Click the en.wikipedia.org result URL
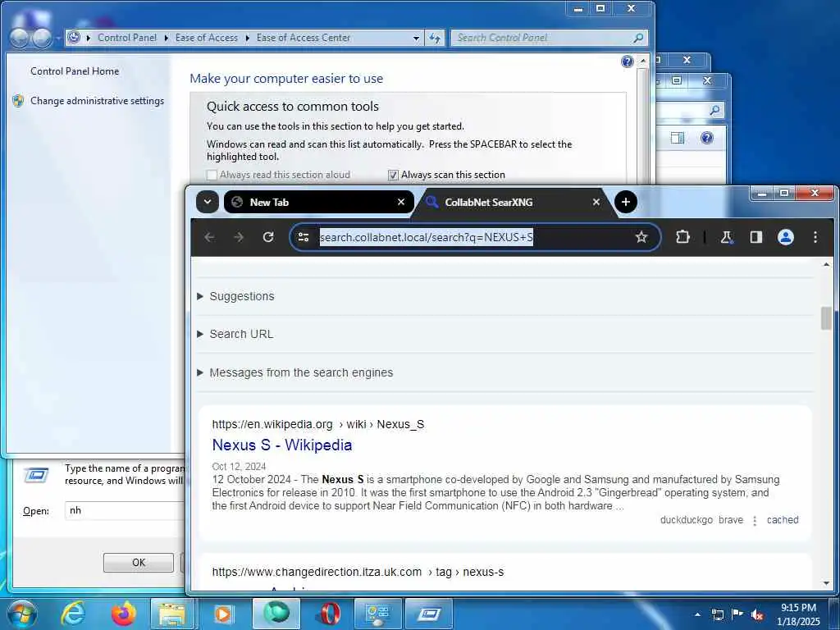This screenshot has width=840, height=630. pyautogui.click(x=317, y=424)
